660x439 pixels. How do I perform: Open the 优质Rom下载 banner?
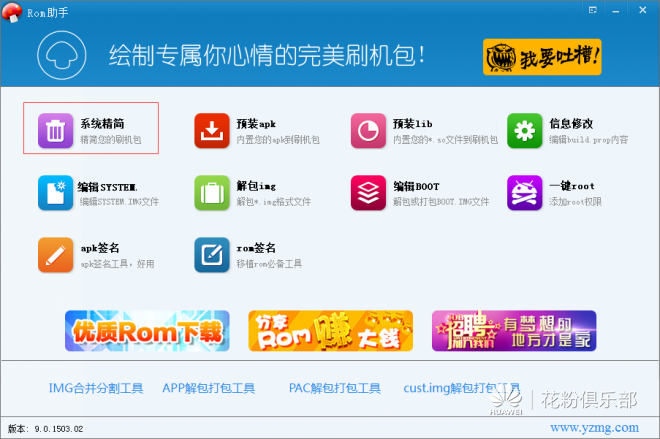[x=147, y=331]
